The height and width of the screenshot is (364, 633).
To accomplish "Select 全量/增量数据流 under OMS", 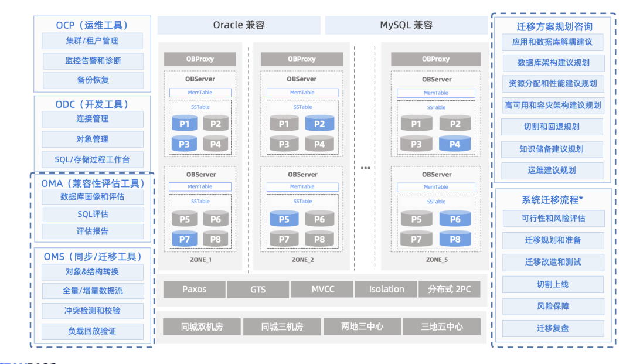I will point(93,291).
